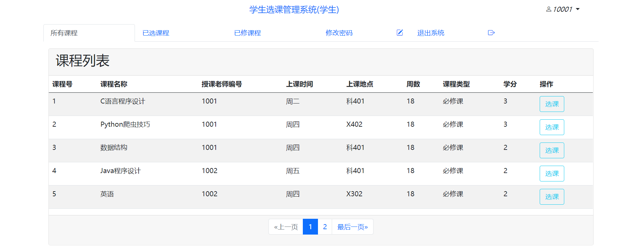Viewport: 644px width, 247px height.
Task: Click the 英语 course name
Action: point(107,194)
